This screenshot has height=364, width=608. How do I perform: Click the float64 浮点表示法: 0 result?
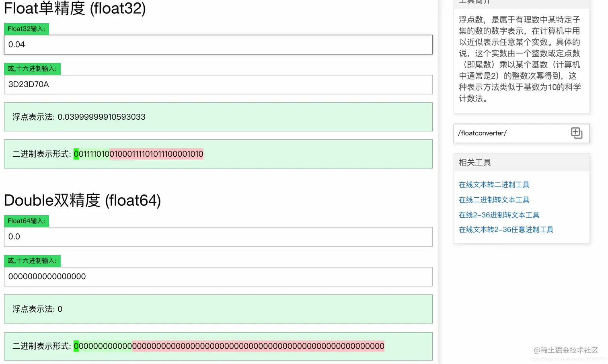tap(218, 309)
